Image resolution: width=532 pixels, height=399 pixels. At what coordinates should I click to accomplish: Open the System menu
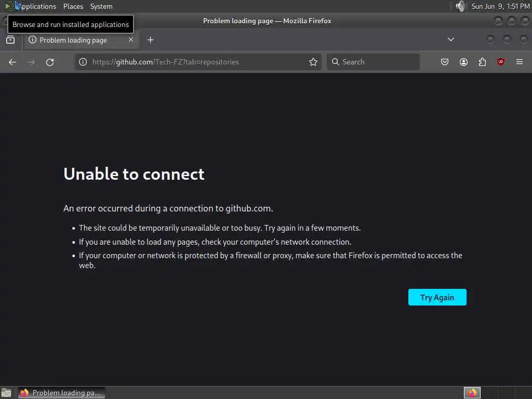tap(101, 6)
